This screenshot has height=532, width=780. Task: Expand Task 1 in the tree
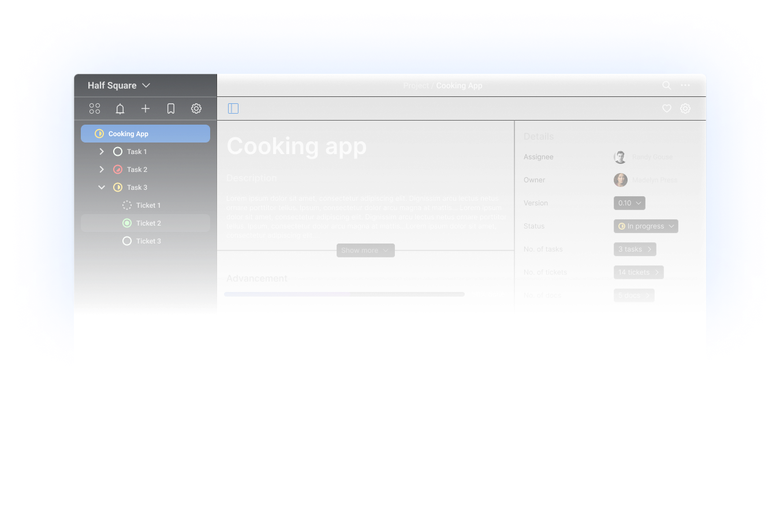[x=102, y=152]
